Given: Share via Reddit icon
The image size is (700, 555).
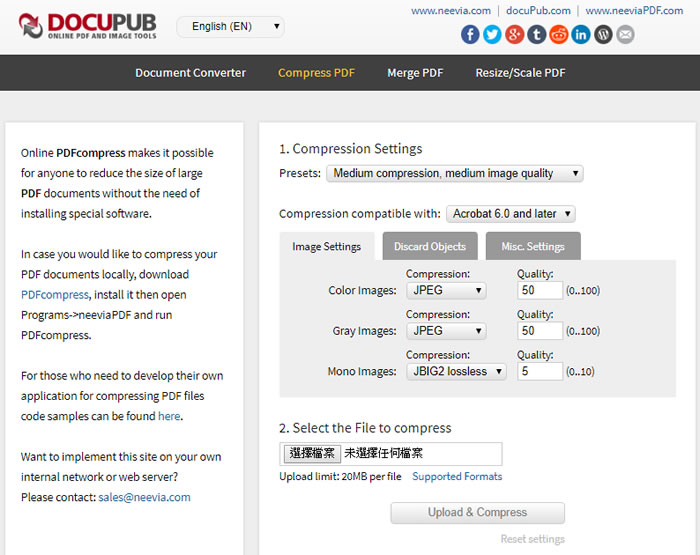Looking at the screenshot, I should pyautogui.click(x=558, y=34).
